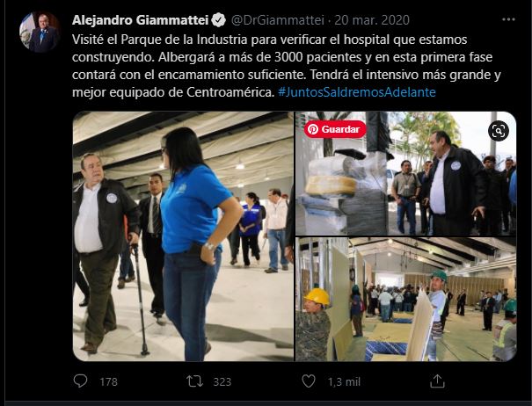Click the Alejandro Giammattei display name
Screen dimensions: 532x406
(x=140, y=20)
